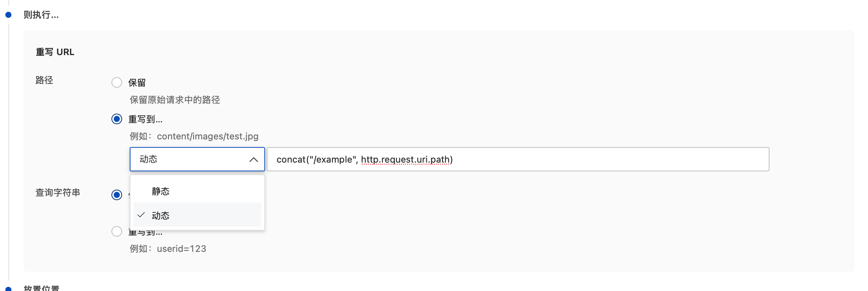The height and width of the screenshot is (291, 868).
Task: Click the checkmark icon beside 动态 option
Action: 141,215
